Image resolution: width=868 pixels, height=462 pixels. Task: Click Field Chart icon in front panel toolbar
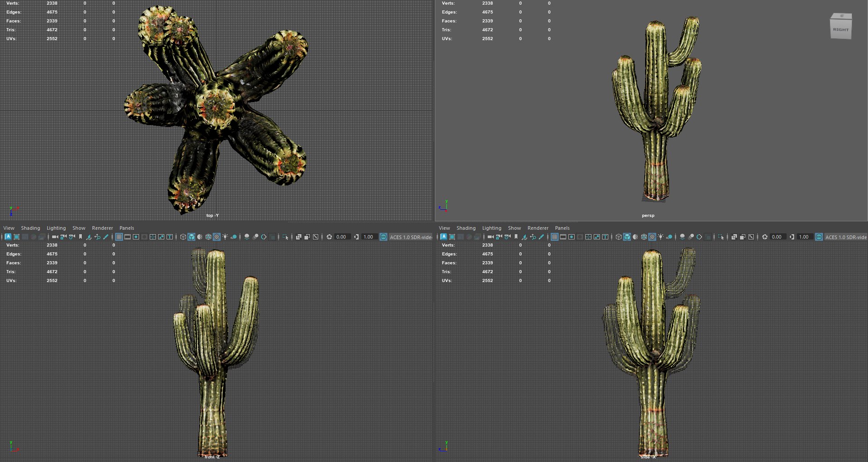click(x=153, y=237)
